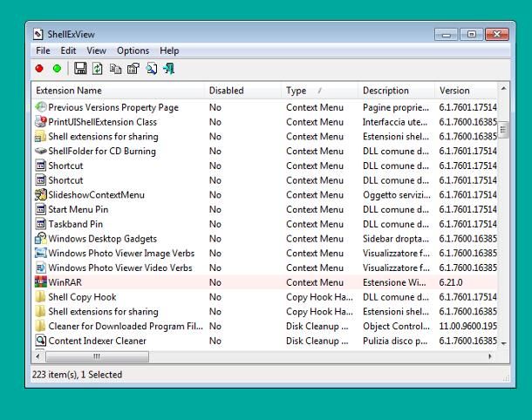This screenshot has height=420, width=532.
Task: Click the 'Oggetto servizi...' description cell
Action: click(x=397, y=194)
